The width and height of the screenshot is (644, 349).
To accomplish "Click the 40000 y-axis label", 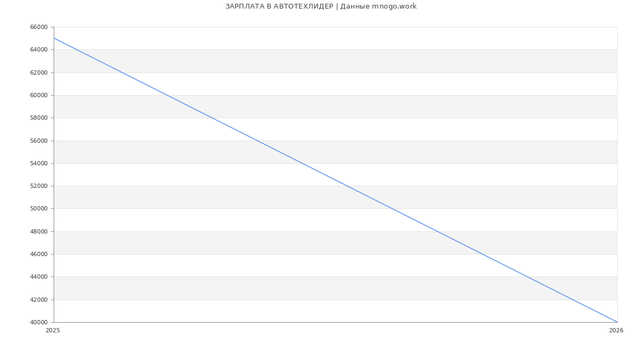I will (x=40, y=322).
